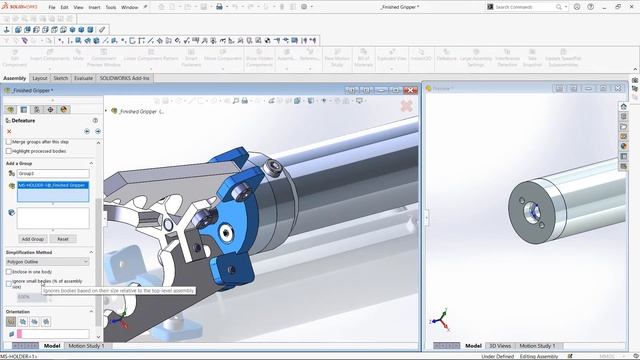Select Model tab in Preview window
Viewport: 640px width, 360px height.
(x=473, y=346)
